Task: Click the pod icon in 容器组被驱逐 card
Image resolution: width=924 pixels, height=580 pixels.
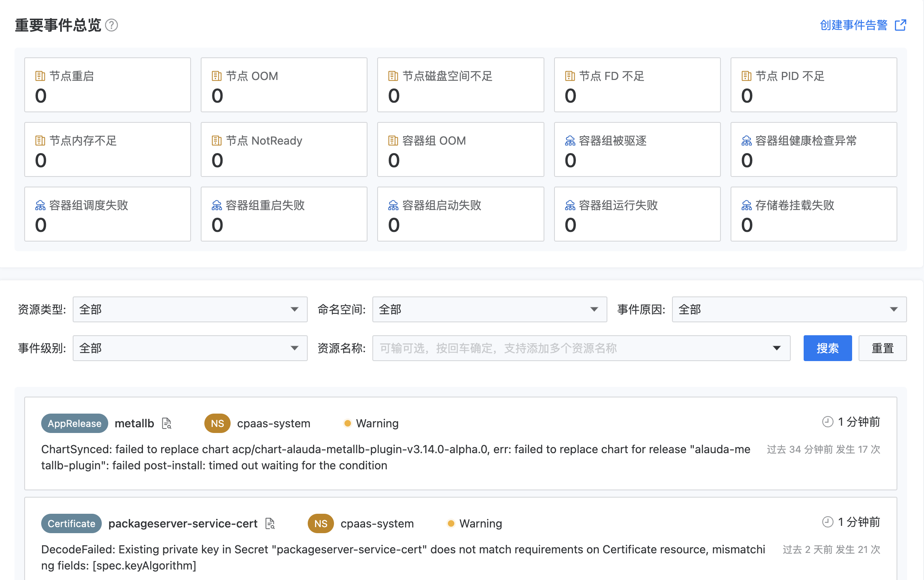Action: (x=570, y=141)
